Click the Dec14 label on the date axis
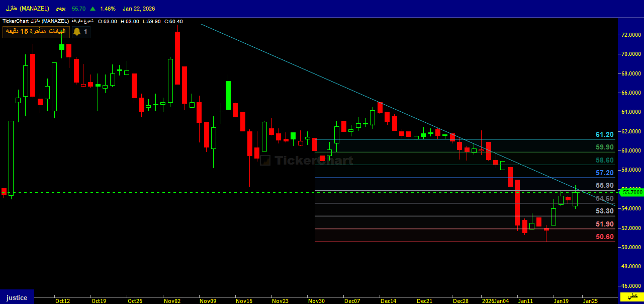644x304 pixels. point(388,301)
